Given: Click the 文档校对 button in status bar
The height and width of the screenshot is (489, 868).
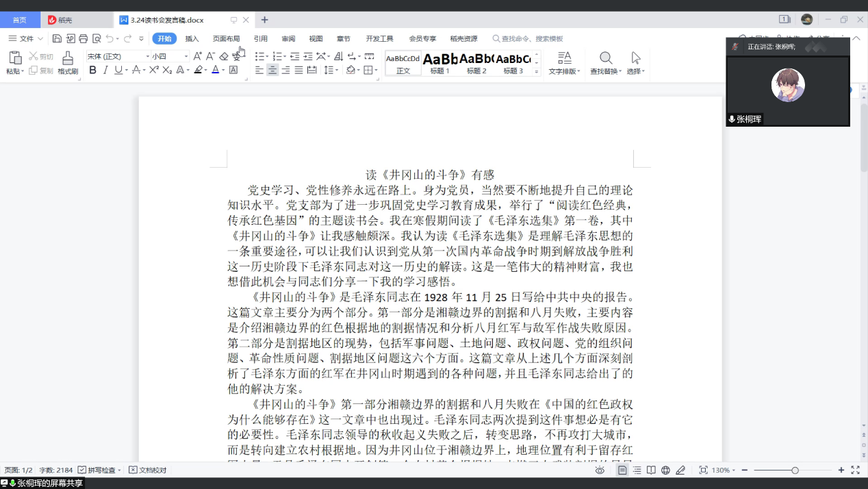Looking at the screenshot, I should tap(148, 471).
